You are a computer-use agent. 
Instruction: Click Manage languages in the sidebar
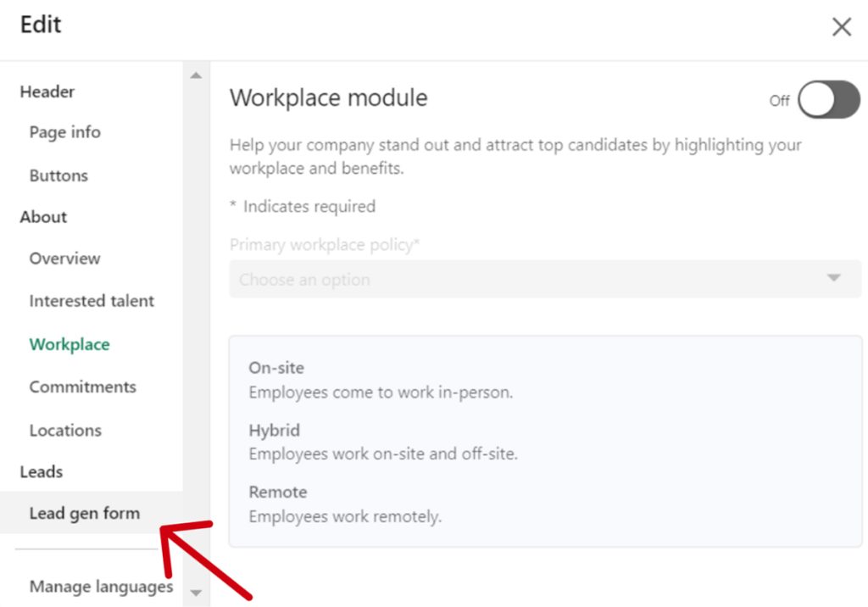click(x=101, y=586)
